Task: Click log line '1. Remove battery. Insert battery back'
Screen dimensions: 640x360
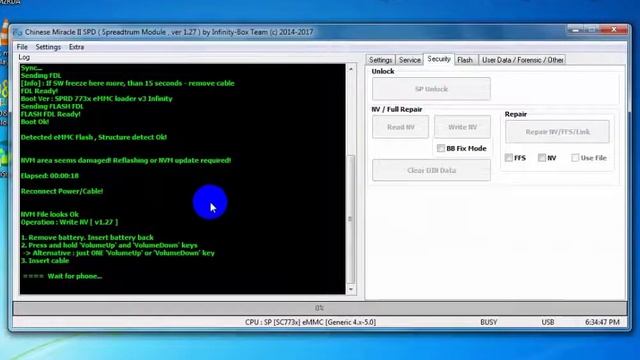Action: (x=87, y=238)
